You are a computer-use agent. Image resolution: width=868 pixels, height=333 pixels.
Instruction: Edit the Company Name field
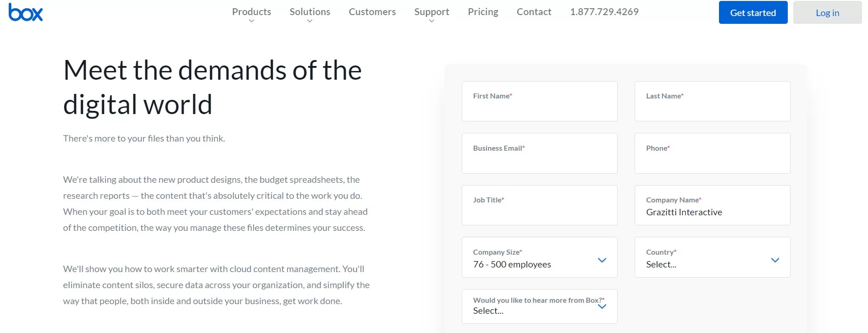point(712,212)
